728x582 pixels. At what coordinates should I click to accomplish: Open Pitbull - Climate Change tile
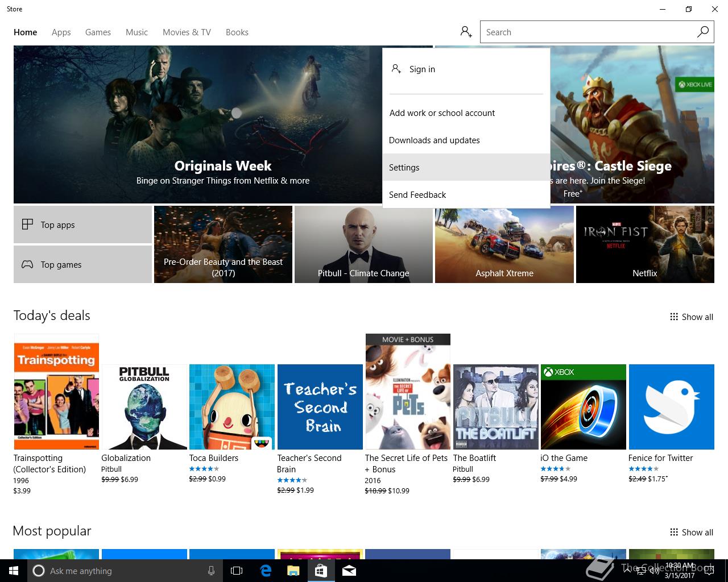(363, 244)
